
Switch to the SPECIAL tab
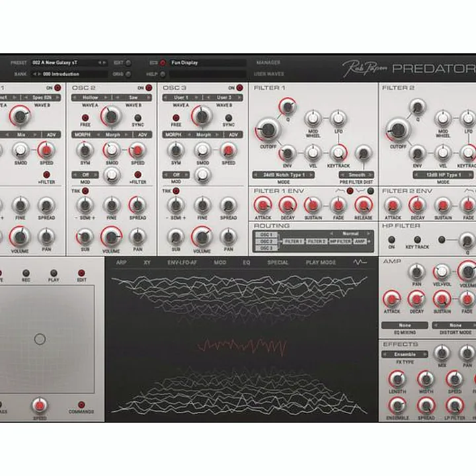click(x=278, y=262)
